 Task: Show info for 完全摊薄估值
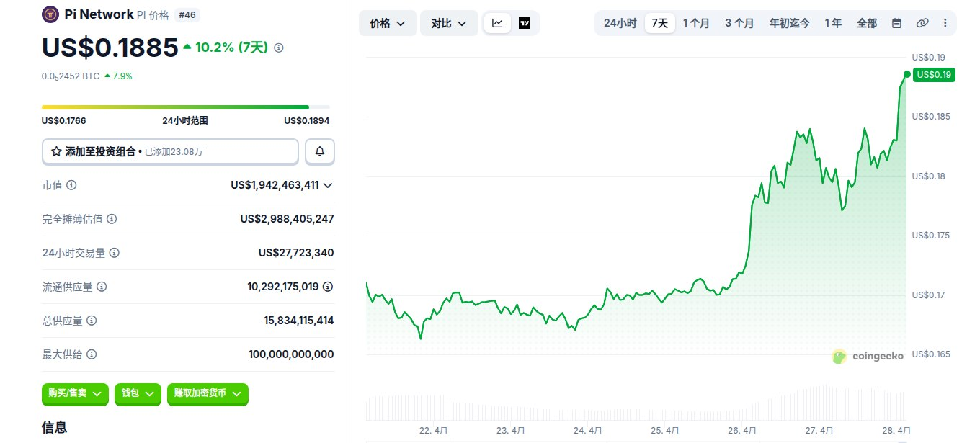click(x=112, y=219)
